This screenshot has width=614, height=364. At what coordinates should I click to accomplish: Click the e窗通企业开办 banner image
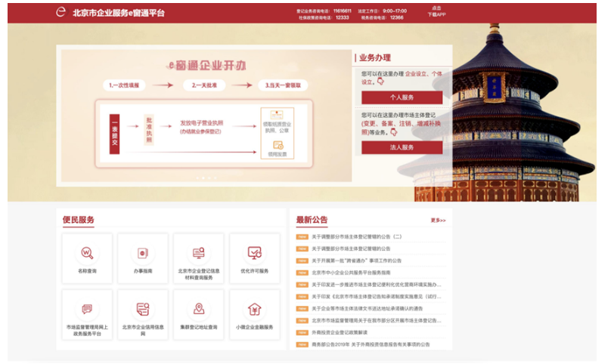204,113
